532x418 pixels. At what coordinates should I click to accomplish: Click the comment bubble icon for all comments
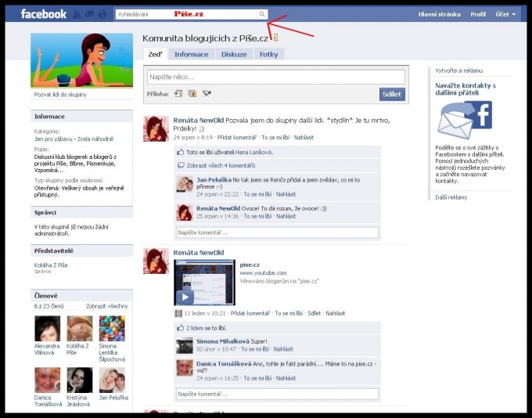(181, 166)
